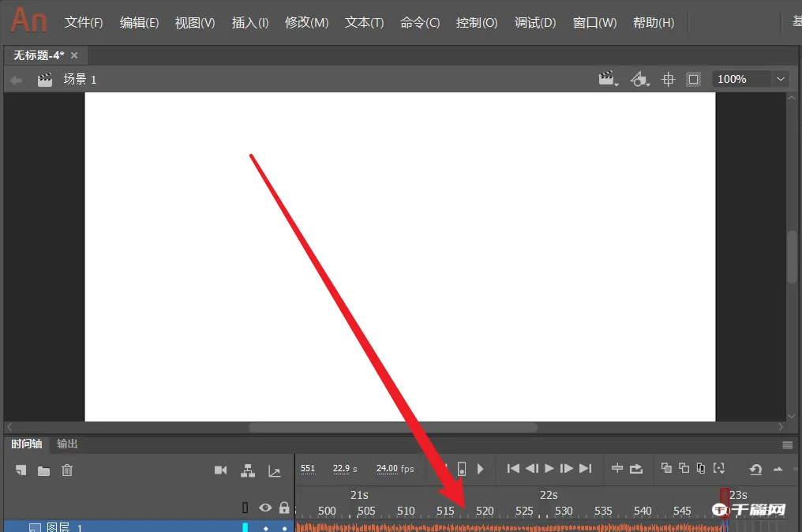This screenshot has height=532, width=802.
Task: Switch to the 输出 tab
Action: tap(66, 444)
